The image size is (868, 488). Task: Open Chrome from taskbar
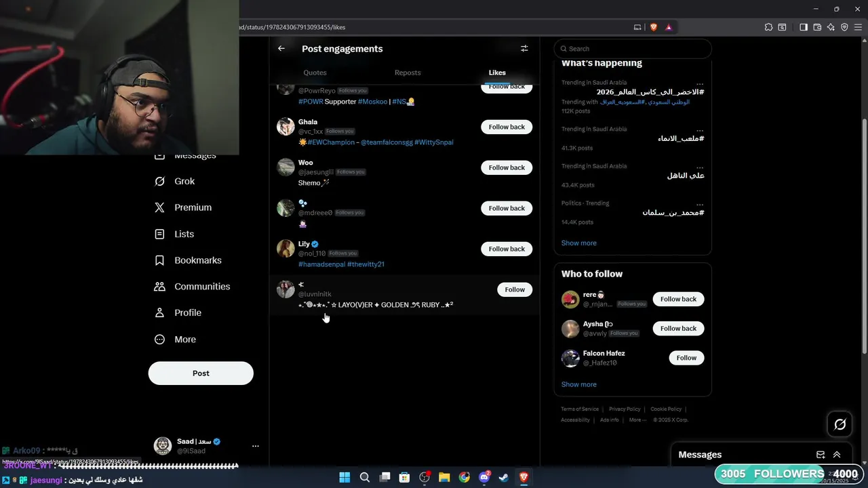pos(464,477)
